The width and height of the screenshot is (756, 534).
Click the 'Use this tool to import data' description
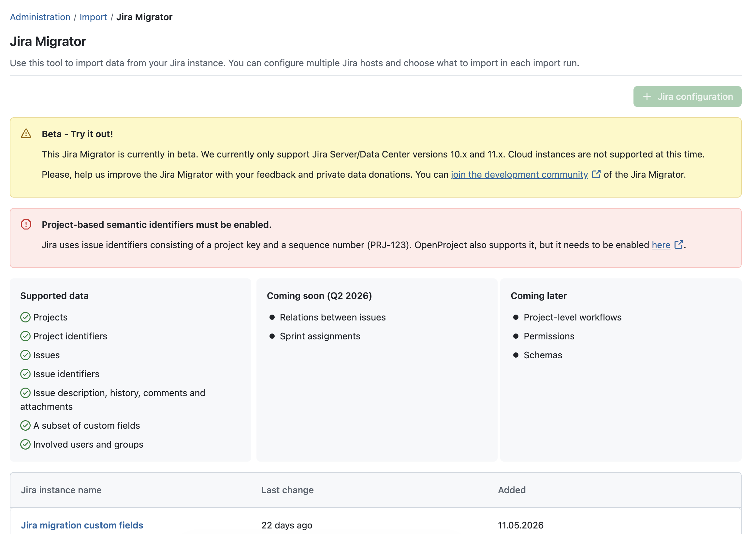click(294, 63)
